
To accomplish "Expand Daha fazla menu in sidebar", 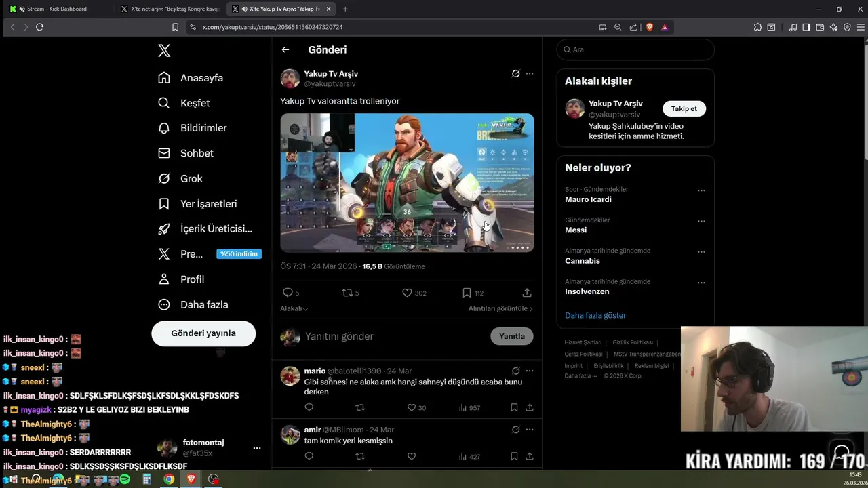I will [193, 304].
